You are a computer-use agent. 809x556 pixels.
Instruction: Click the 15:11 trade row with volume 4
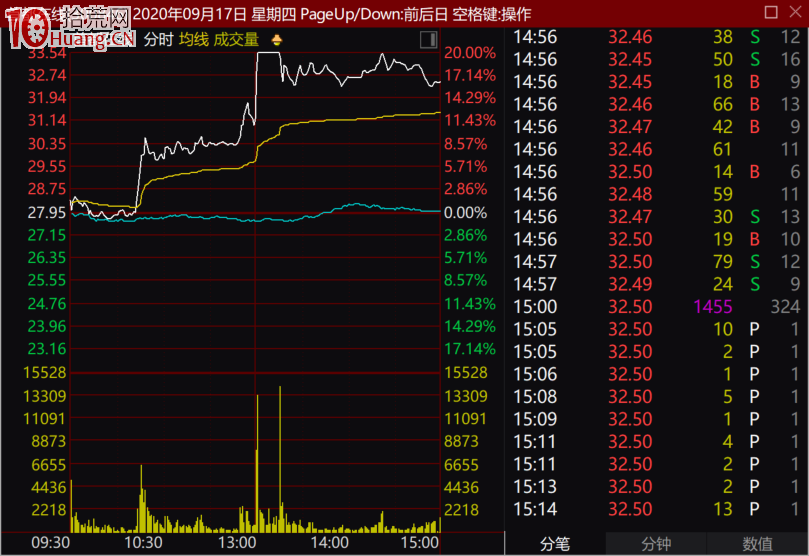656,442
